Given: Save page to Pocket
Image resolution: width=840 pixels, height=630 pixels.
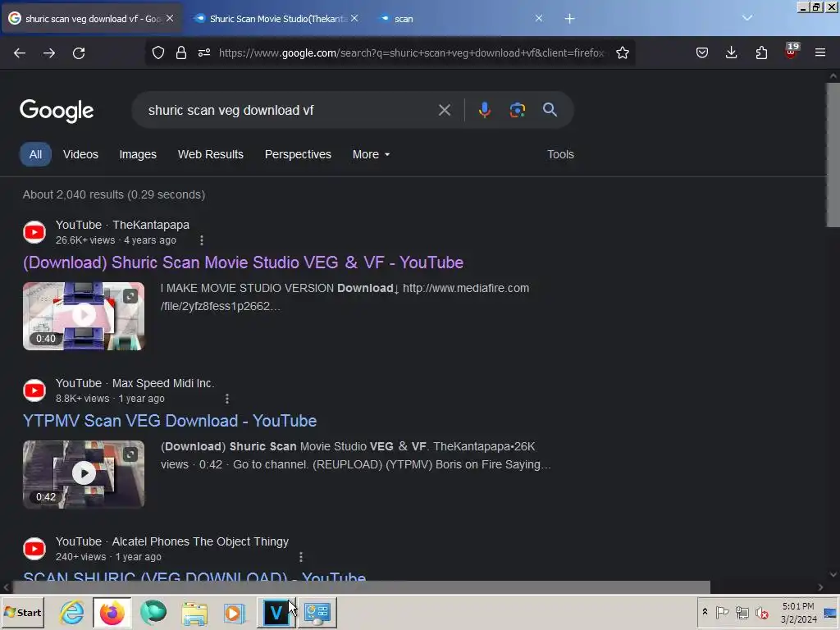Looking at the screenshot, I should pyautogui.click(x=702, y=53).
